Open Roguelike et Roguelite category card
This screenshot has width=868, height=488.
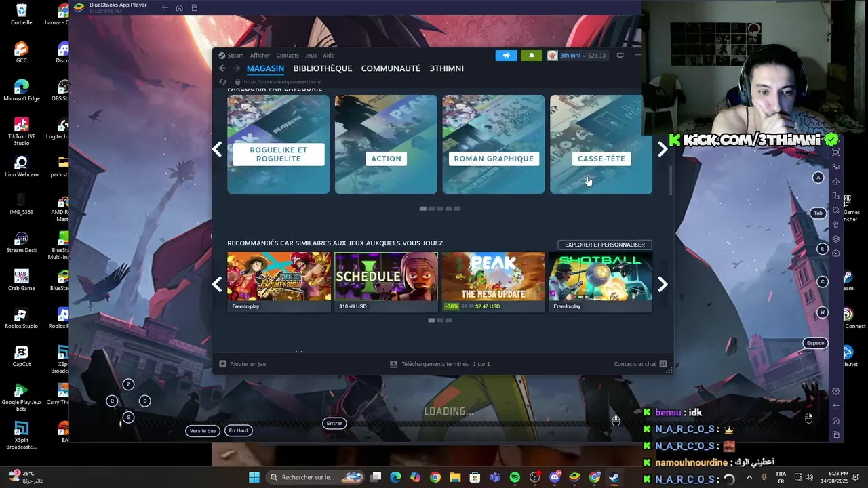click(x=278, y=144)
